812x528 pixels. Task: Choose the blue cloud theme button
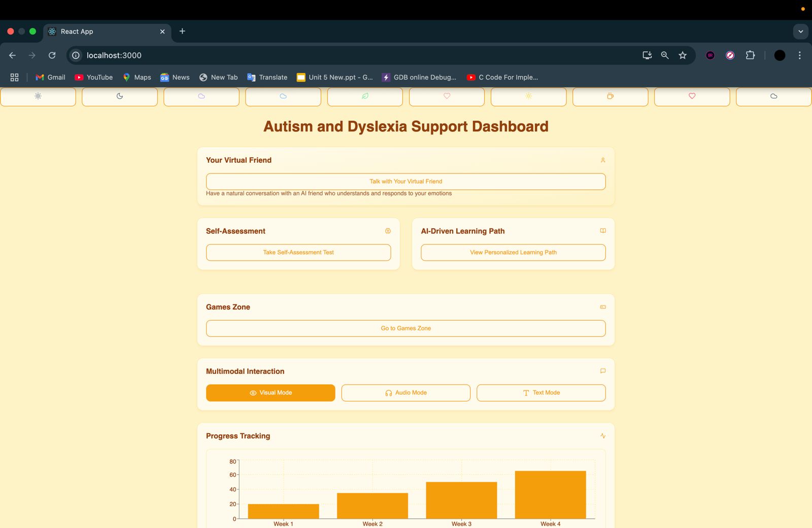click(283, 96)
